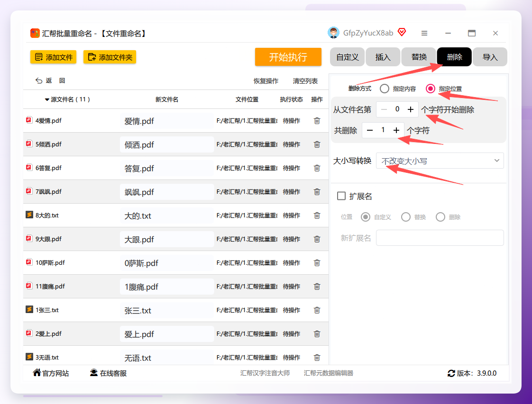Delete 10萨斯.pdf using trash icon

tap(317, 263)
